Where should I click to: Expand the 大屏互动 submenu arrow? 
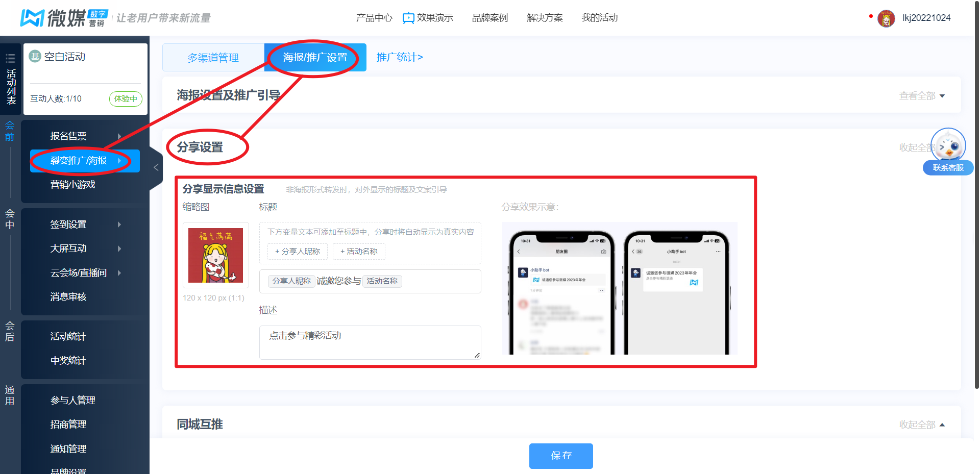tap(119, 248)
